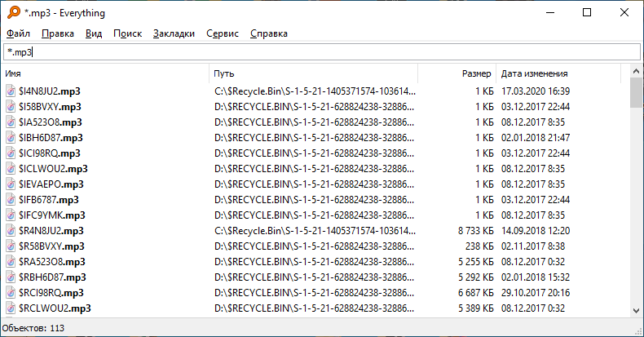This screenshot has height=337, width=644.
Task: Click the mp3 icon of $ICI98RQ.mp3
Action: pos(11,153)
